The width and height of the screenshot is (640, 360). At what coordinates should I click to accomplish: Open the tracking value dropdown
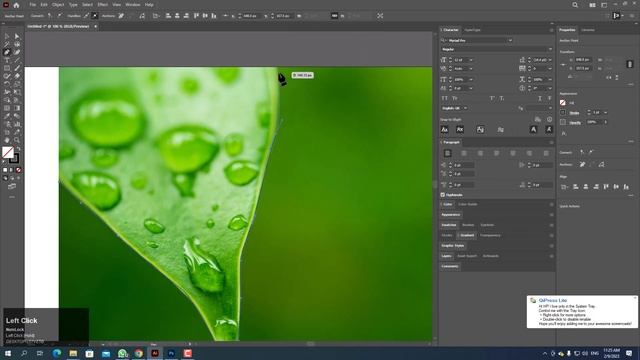[550, 69]
